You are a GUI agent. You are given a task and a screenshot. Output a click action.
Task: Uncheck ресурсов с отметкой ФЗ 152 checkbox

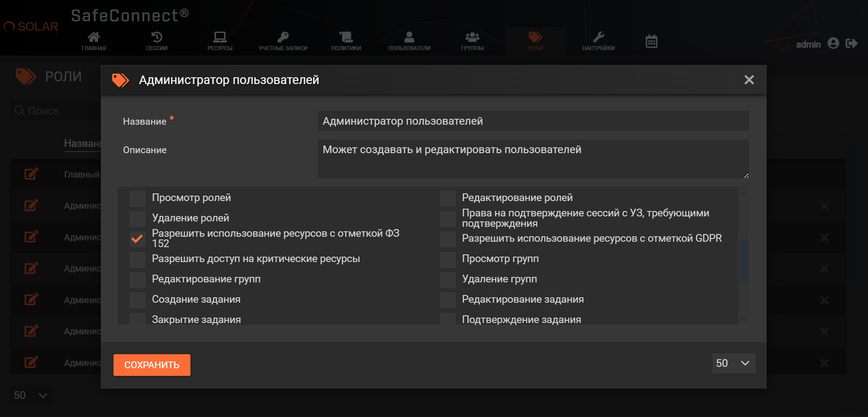tap(137, 239)
